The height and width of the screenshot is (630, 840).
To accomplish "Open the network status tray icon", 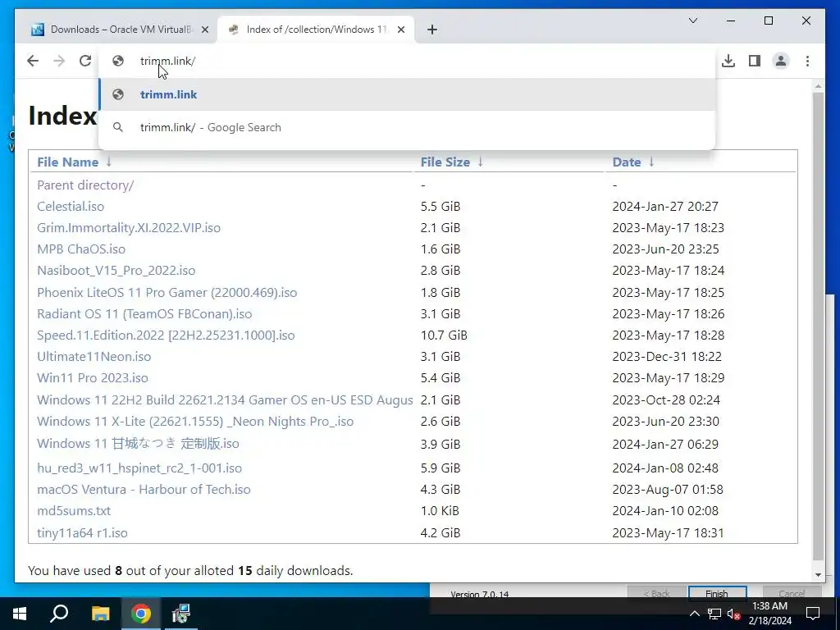I will tap(714, 614).
